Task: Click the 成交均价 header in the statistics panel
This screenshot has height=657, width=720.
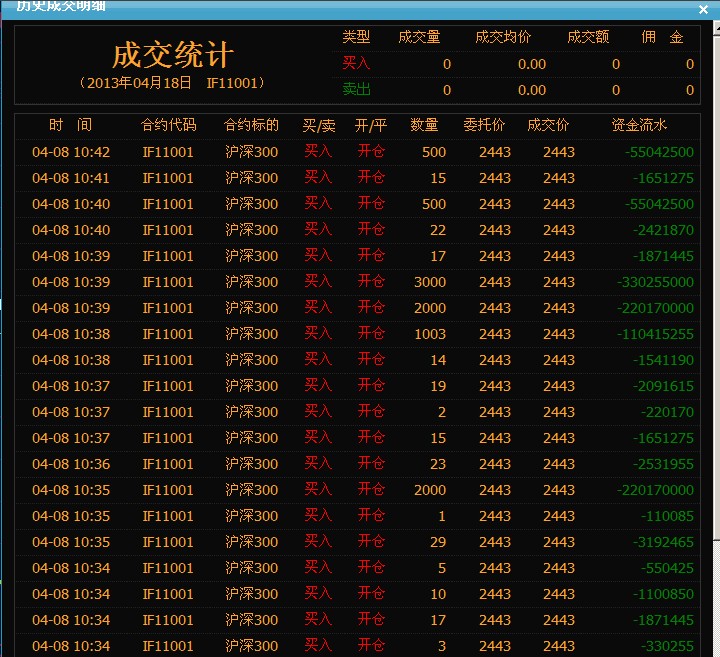Action: (503, 38)
